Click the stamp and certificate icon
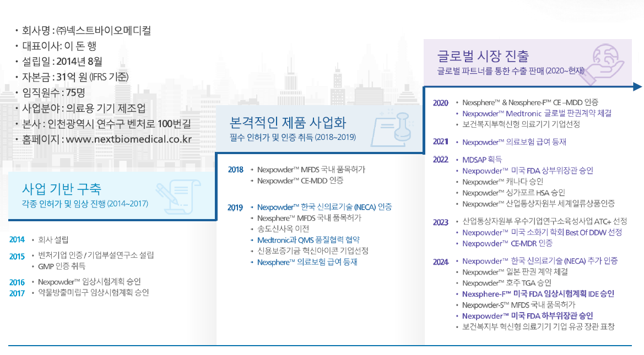 coord(391,129)
